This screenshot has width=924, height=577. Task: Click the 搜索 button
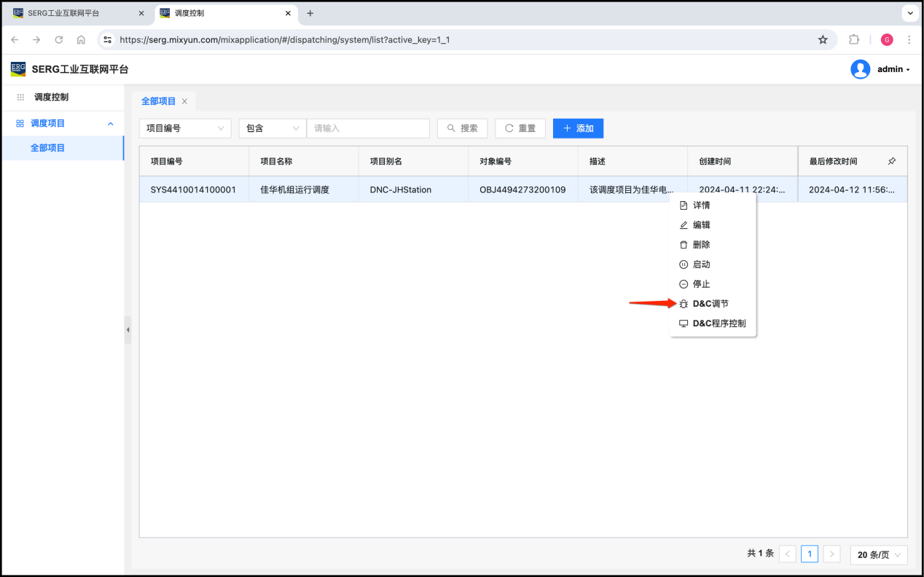462,128
